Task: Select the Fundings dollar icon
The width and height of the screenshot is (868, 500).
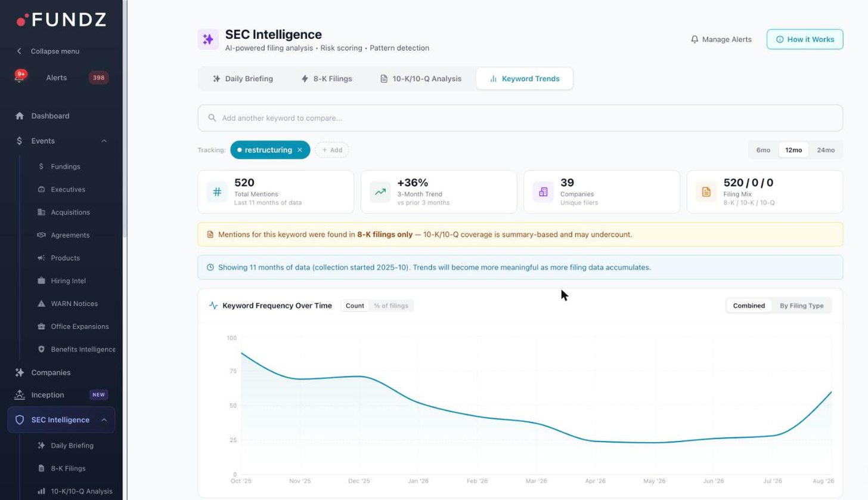Action: 41,166
